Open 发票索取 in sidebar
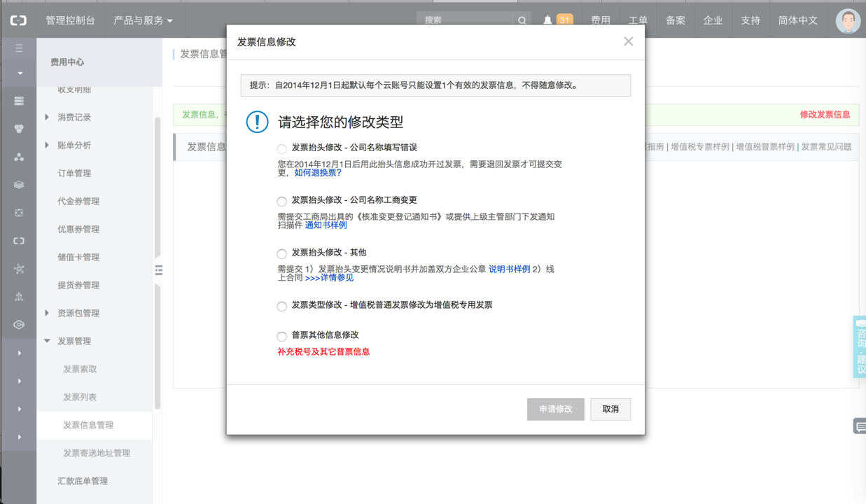Screen dimensions: 866x504 click(80, 369)
